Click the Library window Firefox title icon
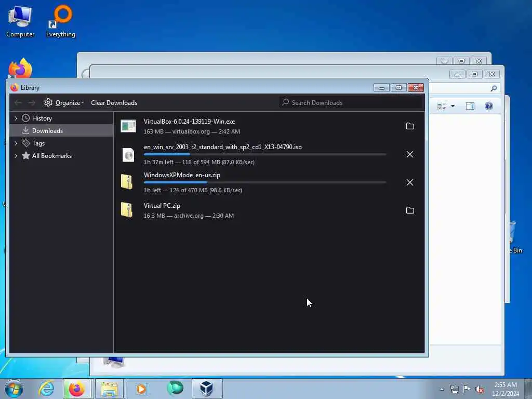The height and width of the screenshot is (399, 532). 14,87
